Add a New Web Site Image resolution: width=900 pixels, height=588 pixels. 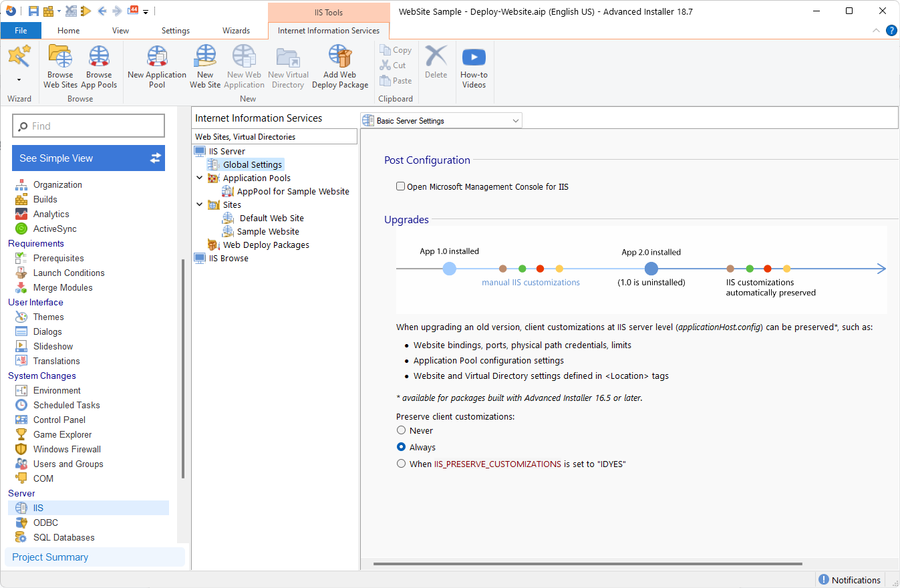pyautogui.click(x=205, y=67)
